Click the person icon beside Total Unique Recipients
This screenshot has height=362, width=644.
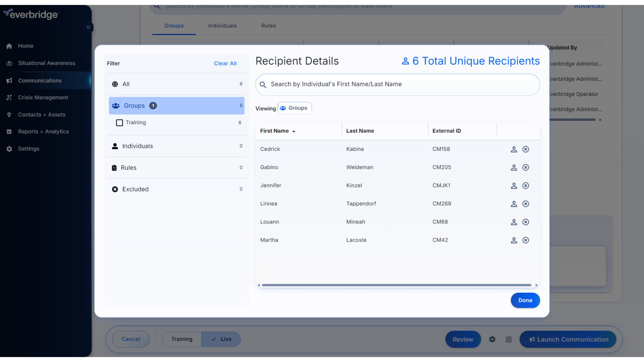tap(406, 61)
